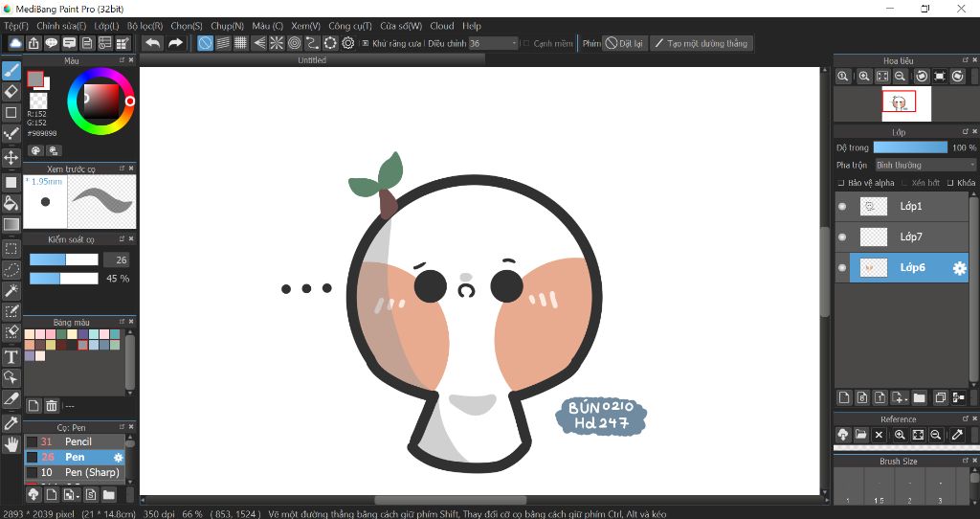Duplicate the current layer
Screen dimensions: 980x519
[x=940, y=397]
